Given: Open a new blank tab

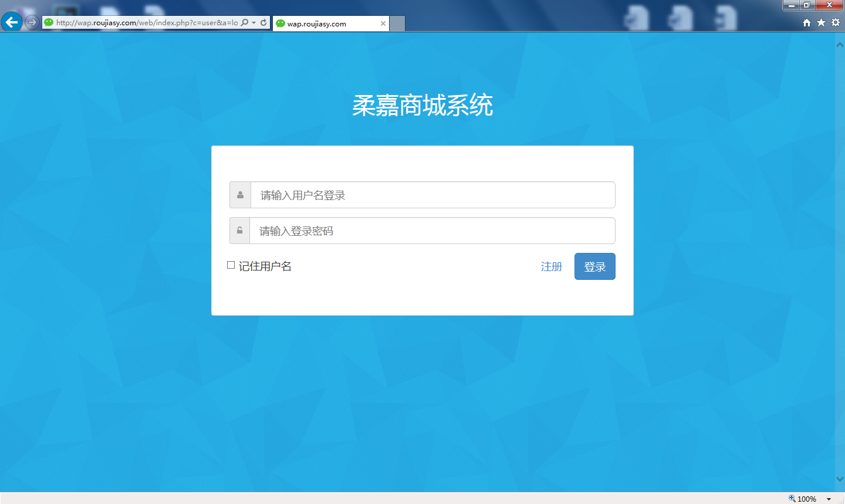Looking at the screenshot, I should [x=397, y=23].
